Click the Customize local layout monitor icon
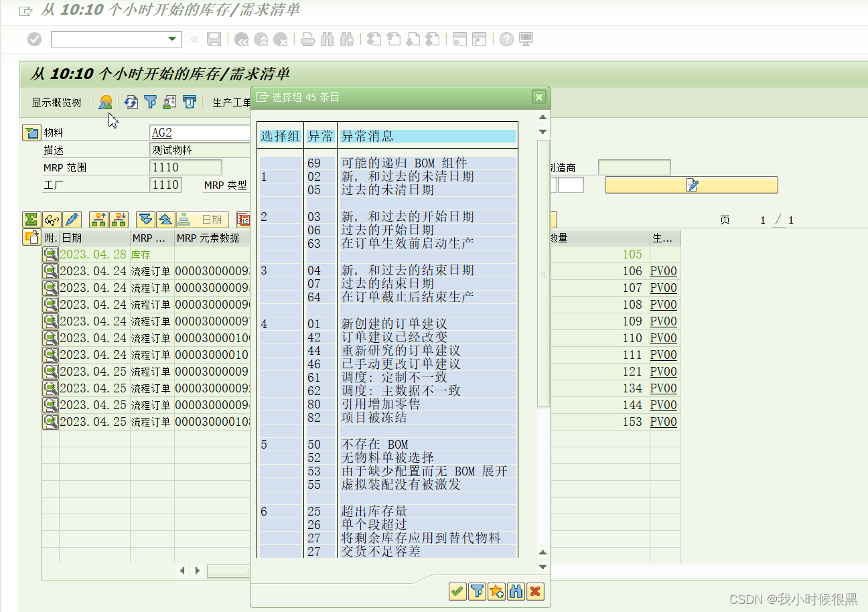The height and width of the screenshot is (612, 868). point(526,40)
